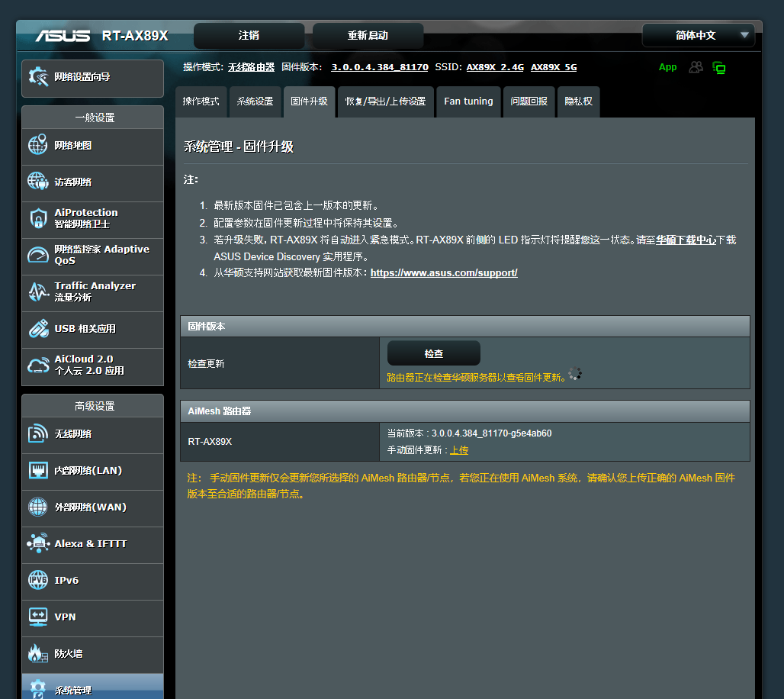
Task: Open 外部网络(WAN) in the sidebar
Action: 92,507
